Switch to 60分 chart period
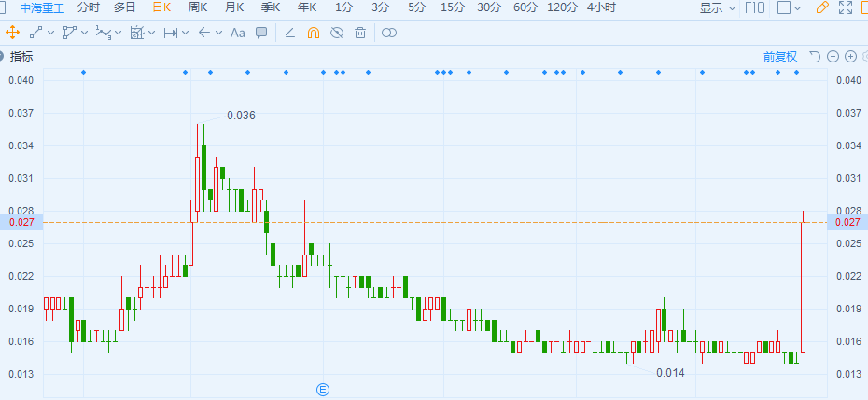 coord(525,7)
